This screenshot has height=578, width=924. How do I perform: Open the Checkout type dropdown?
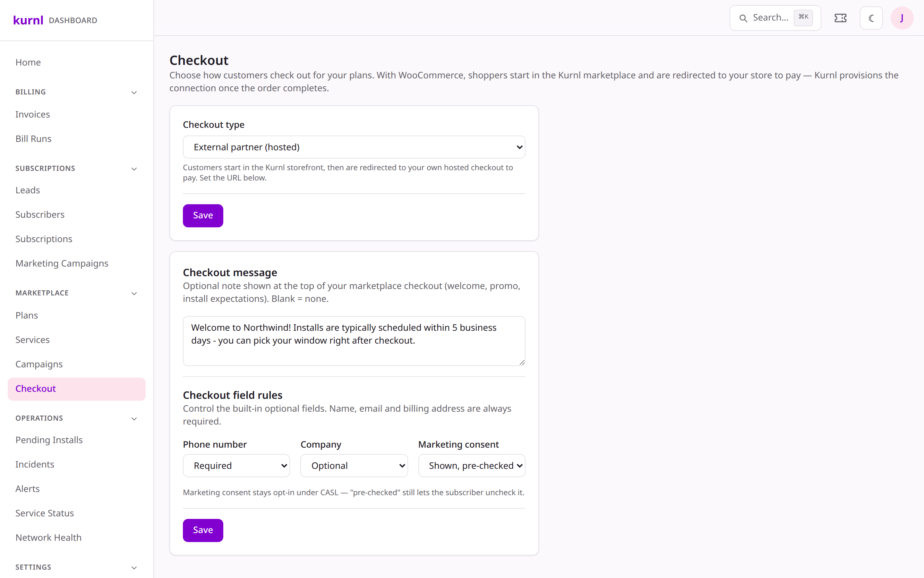[354, 147]
